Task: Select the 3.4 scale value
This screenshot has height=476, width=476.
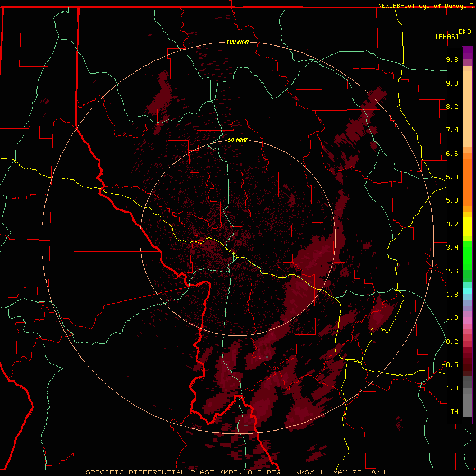Action: pos(452,248)
